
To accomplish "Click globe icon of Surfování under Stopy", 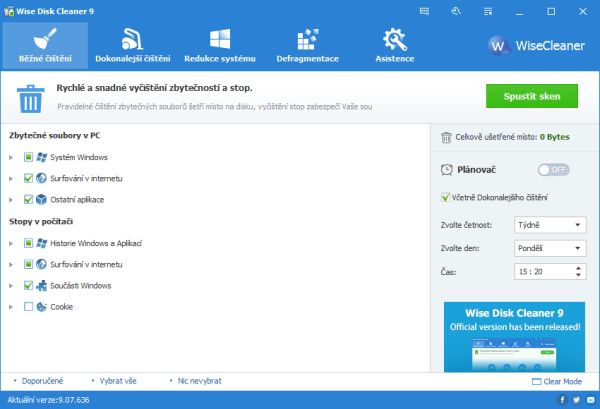I will point(41,264).
